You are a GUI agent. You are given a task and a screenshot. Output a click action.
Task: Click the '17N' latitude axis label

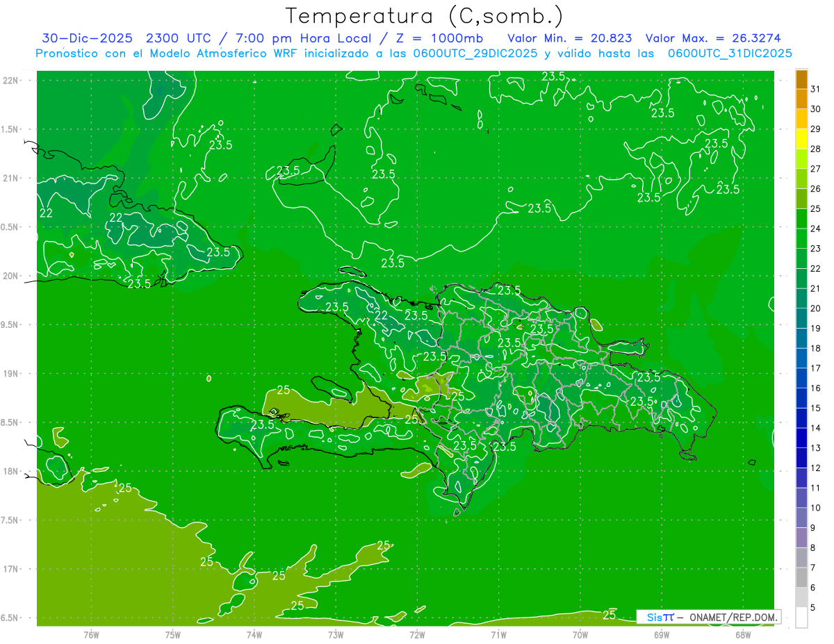click(10, 569)
